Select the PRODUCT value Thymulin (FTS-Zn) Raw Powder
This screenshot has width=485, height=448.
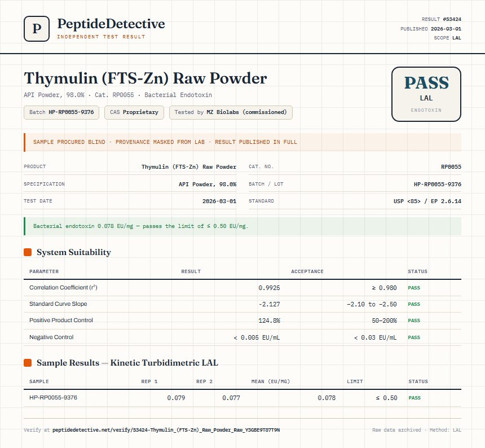189,167
